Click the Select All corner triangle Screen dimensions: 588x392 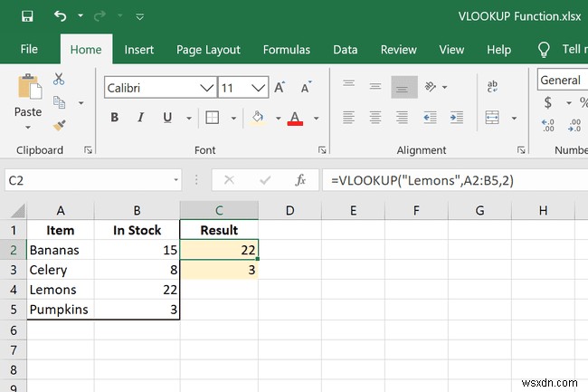[x=18, y=210]
